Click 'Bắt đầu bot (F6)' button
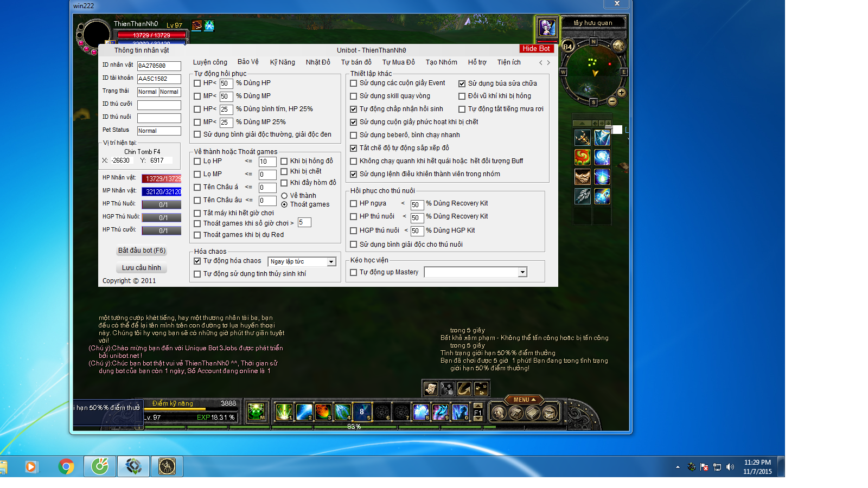The height and width of the screenshot is (488, 868). click(142, 251)
